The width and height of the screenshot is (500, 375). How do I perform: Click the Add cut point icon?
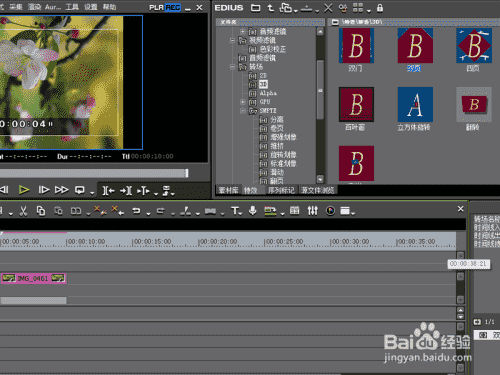click(186, 211)
